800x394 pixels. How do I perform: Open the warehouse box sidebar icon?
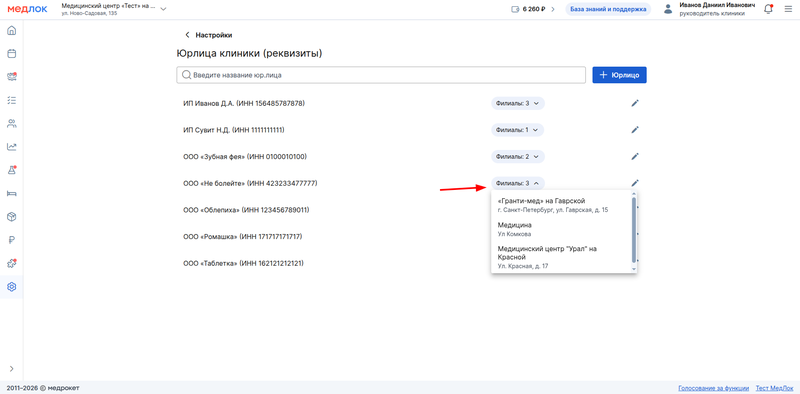tap(11, 217)
